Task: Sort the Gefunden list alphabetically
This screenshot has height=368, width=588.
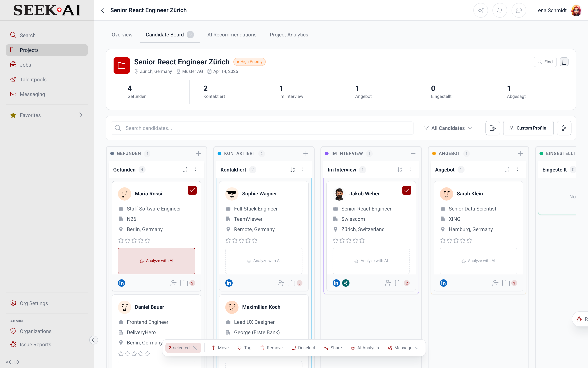Action: pos(185,170)
